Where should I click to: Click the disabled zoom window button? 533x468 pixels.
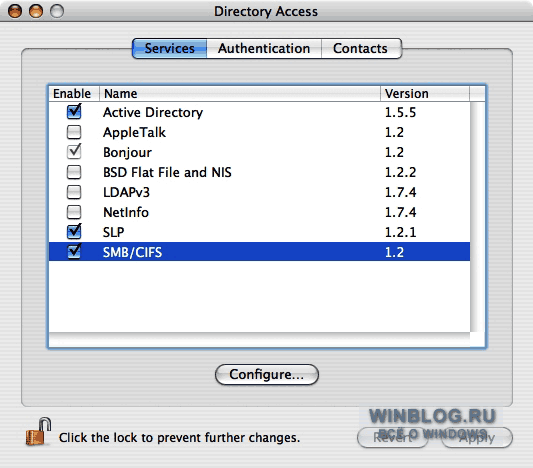click(x=57, y=11)
